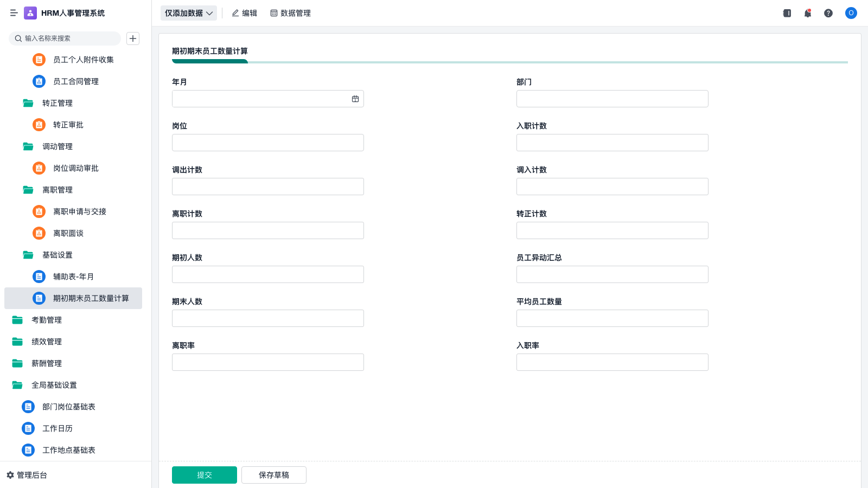Screen dimensions: 868x488
Task: Open the 仅添加数据 dropdown
Action: click(x=188, y=13)
